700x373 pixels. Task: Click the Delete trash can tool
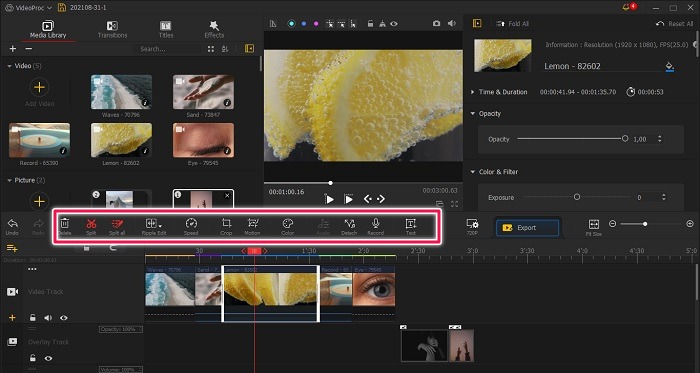tap(65, 226)
